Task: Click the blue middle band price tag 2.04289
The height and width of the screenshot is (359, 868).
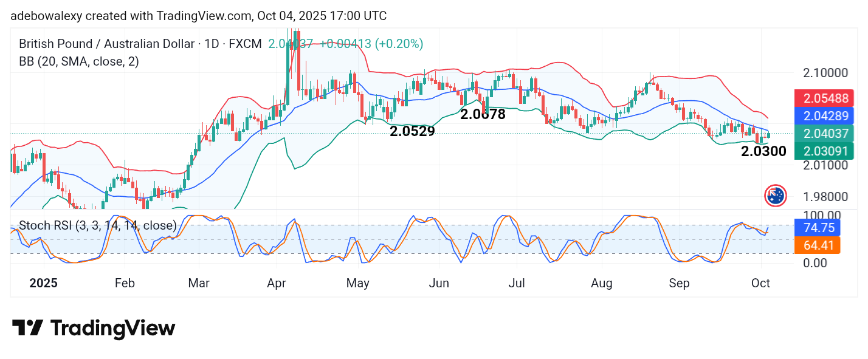Action: 824,115
